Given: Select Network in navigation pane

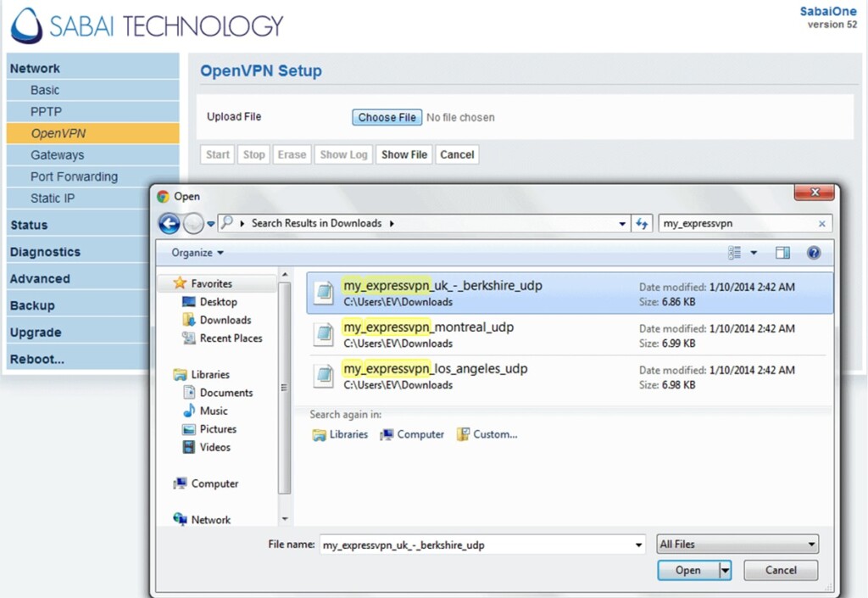Looking at the screenshot, I should (202, 520).
